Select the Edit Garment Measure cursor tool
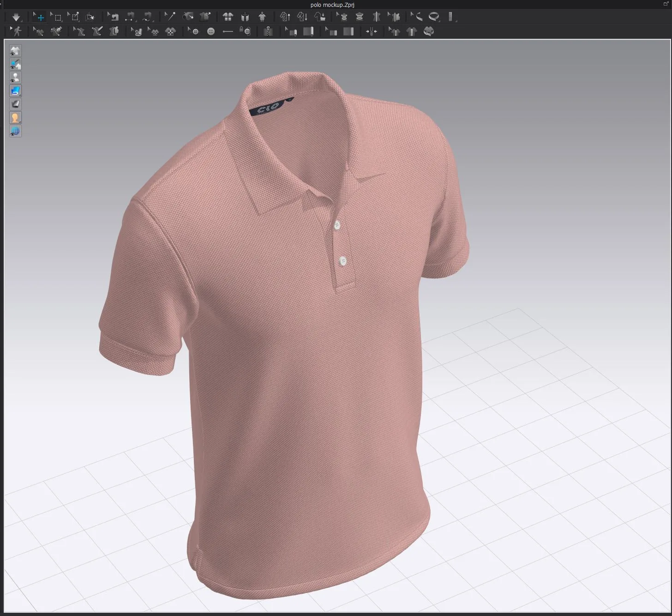The image size is (672, 616). 394,31
